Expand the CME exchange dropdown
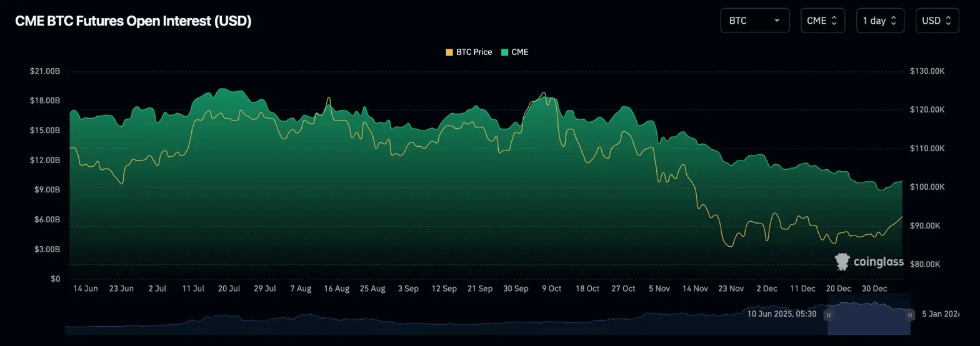Image resolution: width=980 pixels, height=346 pixels. 822,21
